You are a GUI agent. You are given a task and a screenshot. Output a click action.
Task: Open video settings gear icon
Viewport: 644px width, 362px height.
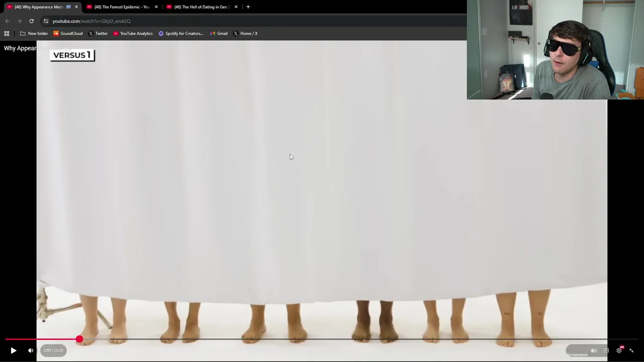619,350
